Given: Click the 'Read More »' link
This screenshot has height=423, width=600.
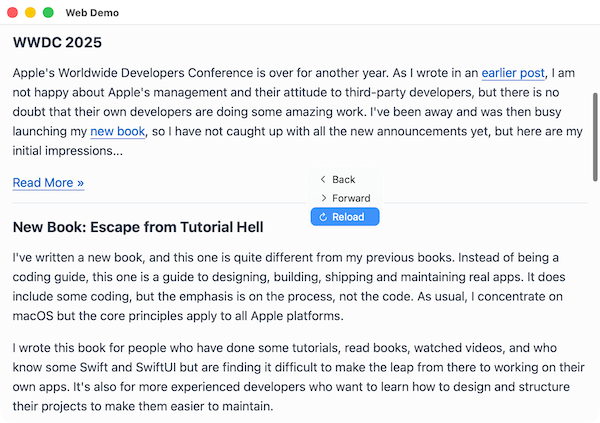Looking at the screenshot, I should click(x=48, y=183).
